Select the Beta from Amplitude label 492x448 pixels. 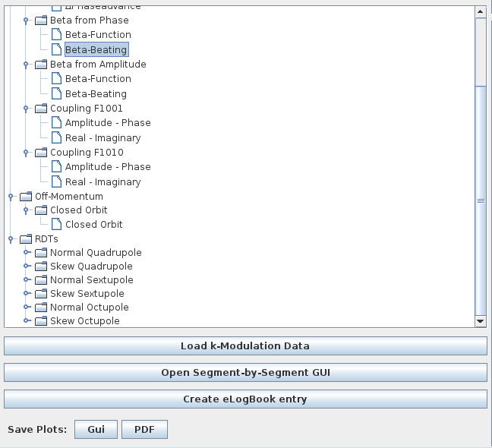98,65
